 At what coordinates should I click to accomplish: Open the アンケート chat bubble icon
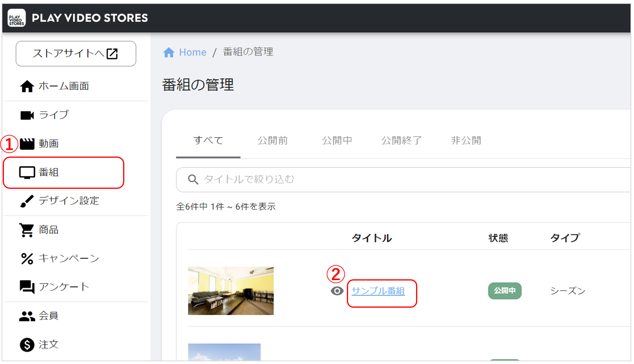(x=27, y=287)
